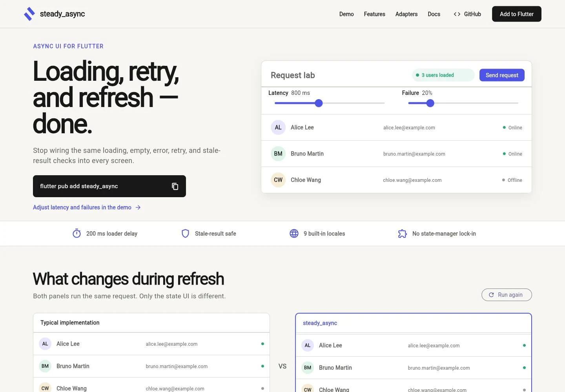Click the arrow after the demo link

(x=138, y=207)
